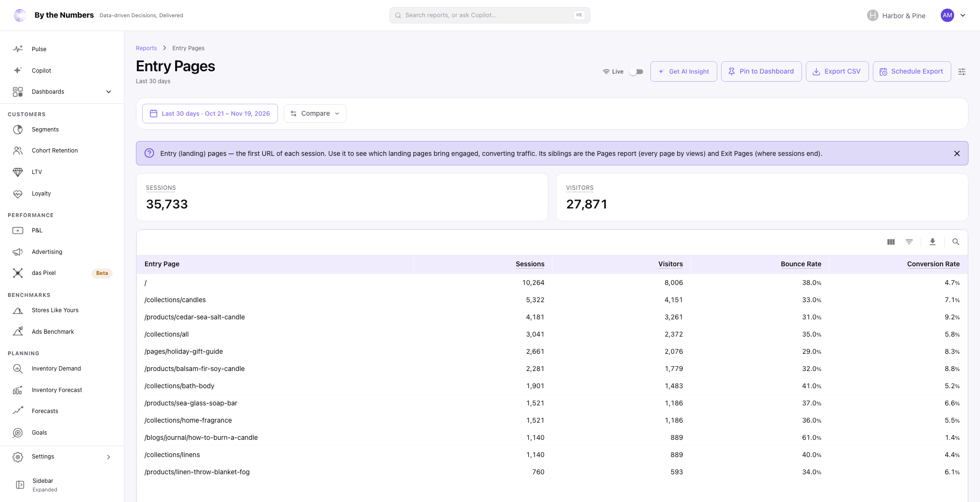The height and width of the screenshot is (502, 980).
Task: Open Advertising megaphone icon
Action: click(x=18, y=252)
